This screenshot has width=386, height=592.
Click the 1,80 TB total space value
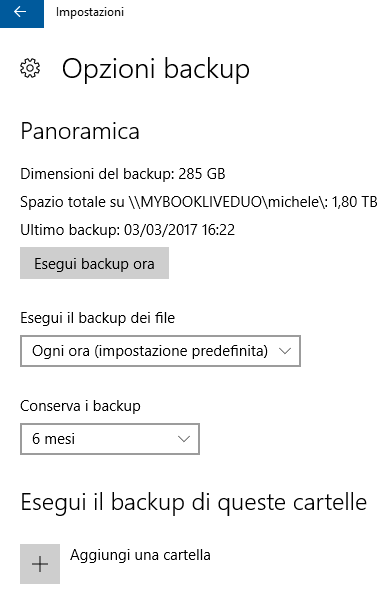354,202
